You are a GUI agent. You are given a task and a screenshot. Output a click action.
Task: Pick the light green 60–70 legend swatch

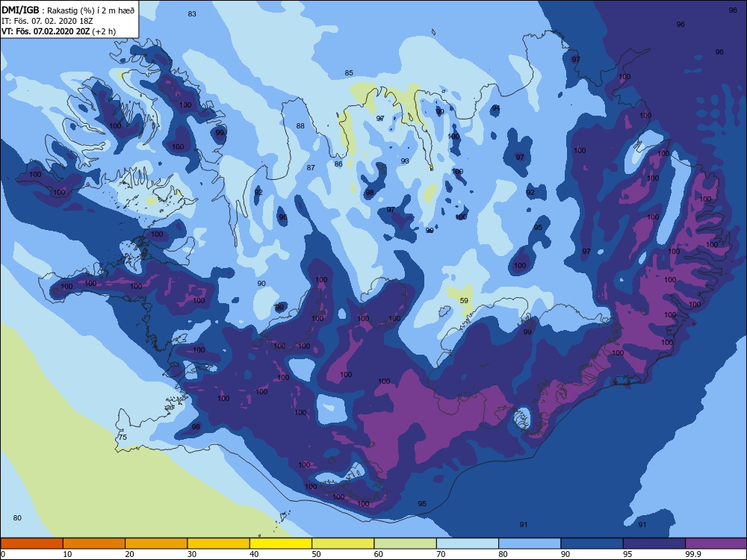[x=406, y=544]
